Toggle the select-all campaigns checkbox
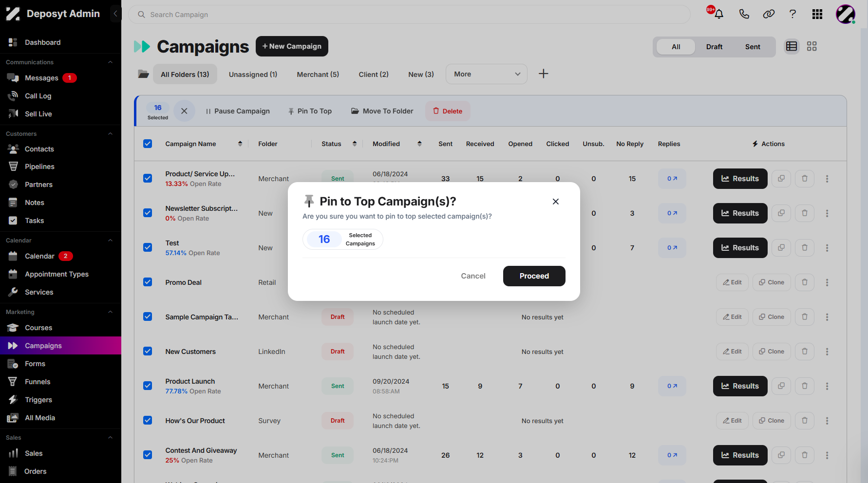Screen dimensions: 868x483 click(x=148, y=144)
